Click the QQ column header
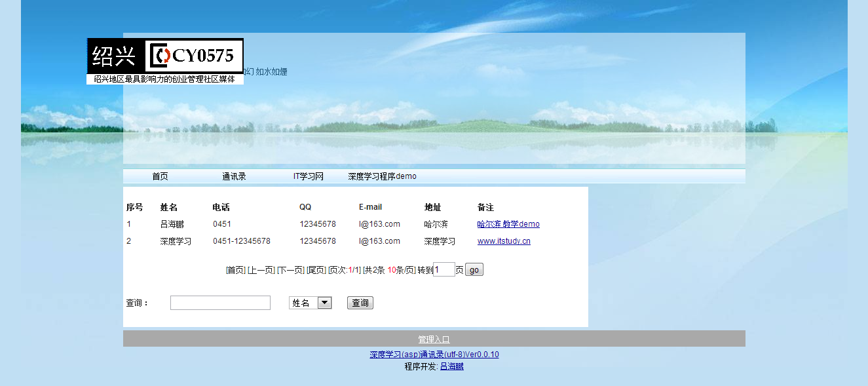The height and width of the screenshot is (386, 868). coord(306,207)
